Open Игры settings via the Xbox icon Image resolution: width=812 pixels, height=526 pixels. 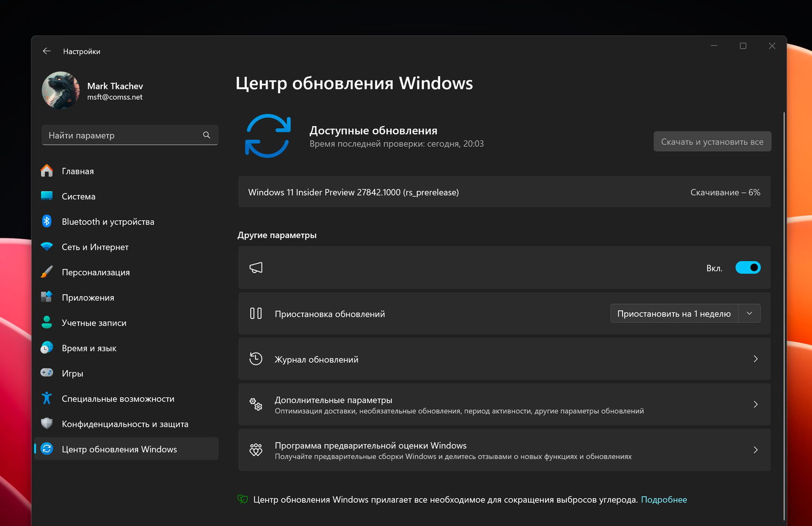(x=47, y=373)
